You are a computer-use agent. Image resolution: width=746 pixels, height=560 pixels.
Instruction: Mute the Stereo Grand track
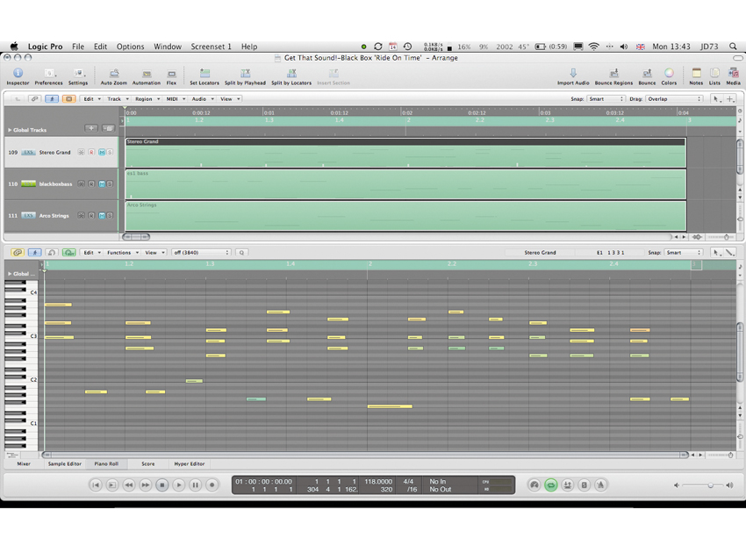101,152
